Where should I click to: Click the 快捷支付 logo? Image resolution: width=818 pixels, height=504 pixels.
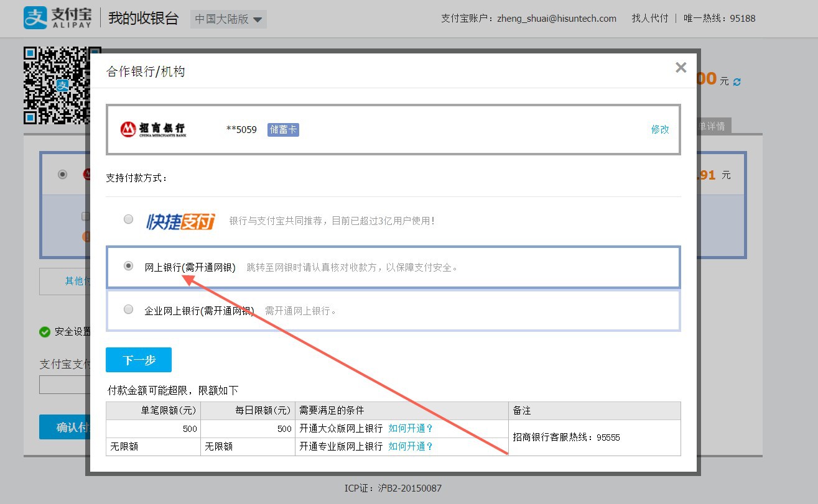[180, 221]
